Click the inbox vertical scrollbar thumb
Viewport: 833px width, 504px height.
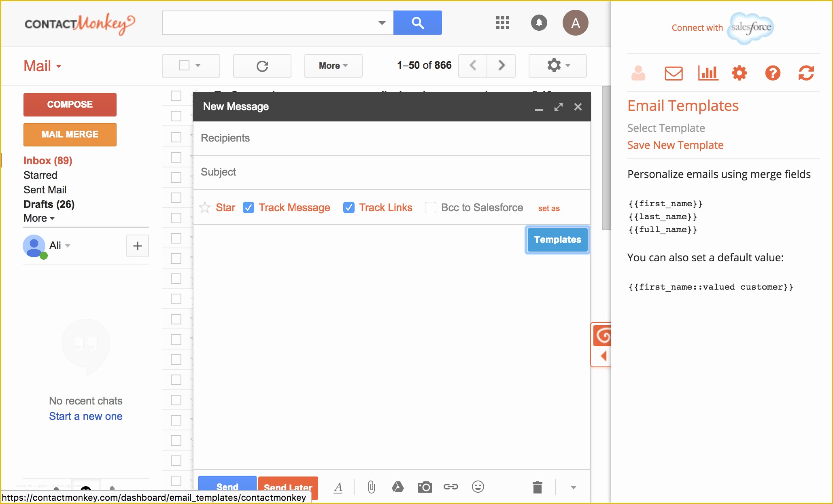pyautogui.click(x=606, y=158)
